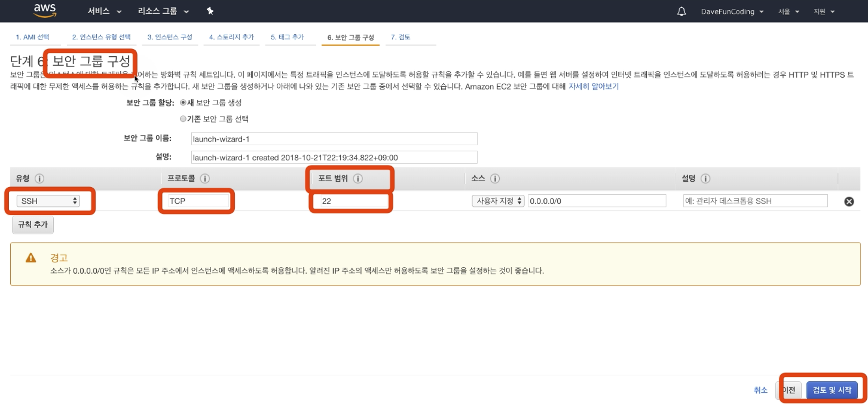Select 새 보안 그룹 생성 radio button

[184, 103]
